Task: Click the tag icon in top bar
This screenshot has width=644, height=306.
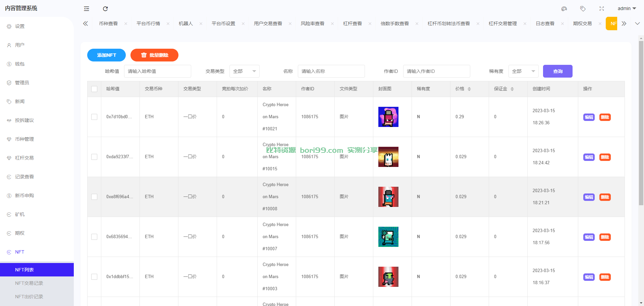Action: (x=583, y=9)
